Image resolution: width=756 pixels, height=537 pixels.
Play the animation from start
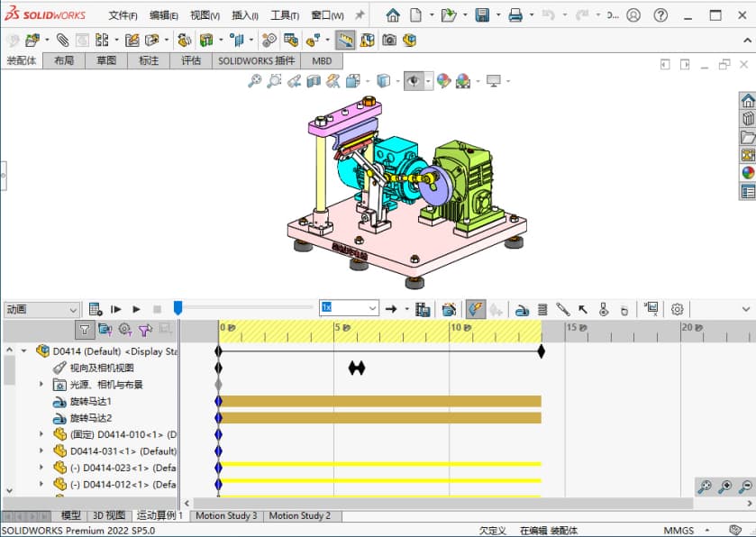tap(116, 309)
